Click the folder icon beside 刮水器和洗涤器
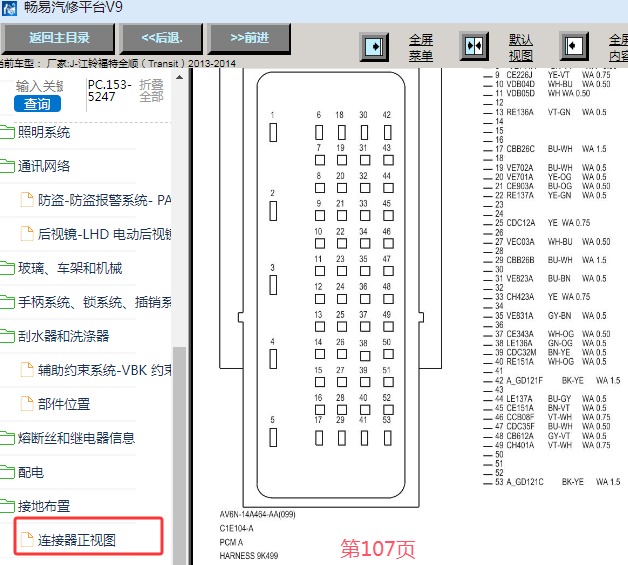The height and width of the screenshot is (565, 628). pyautogui.click(x=7, y=336)
